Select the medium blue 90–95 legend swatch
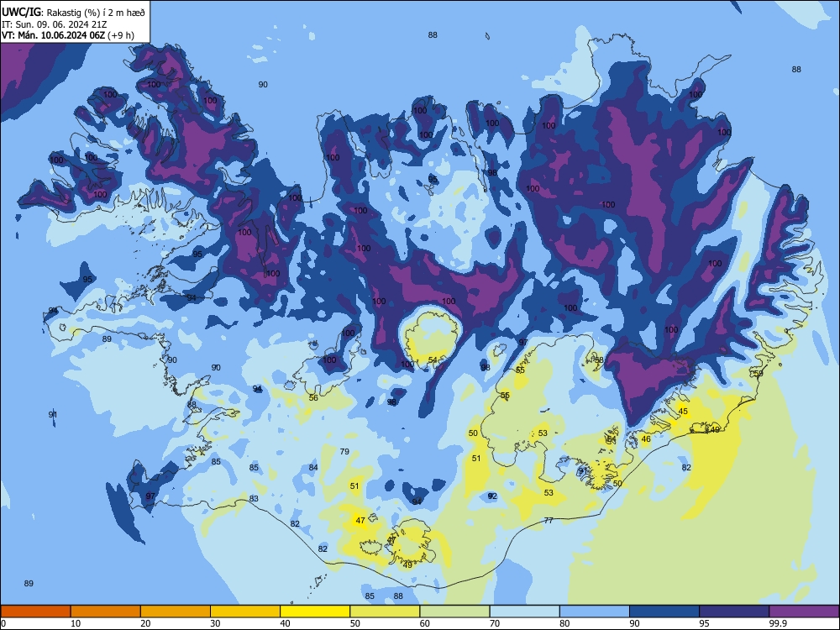This screenshot has height=630, width=840. [664, 612]
